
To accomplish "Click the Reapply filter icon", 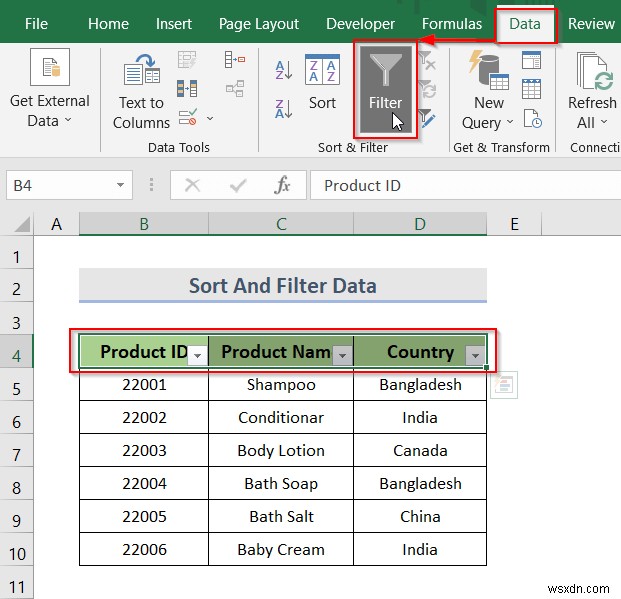I will click(x=427, y=89).
